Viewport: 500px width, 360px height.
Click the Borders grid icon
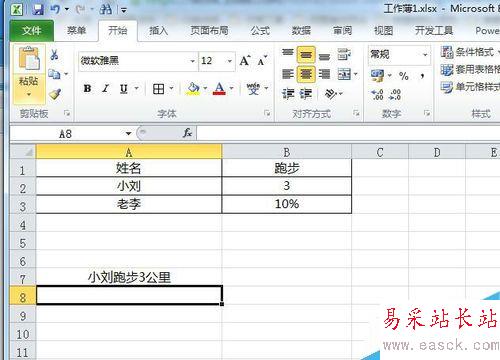[x=158, y=89]
